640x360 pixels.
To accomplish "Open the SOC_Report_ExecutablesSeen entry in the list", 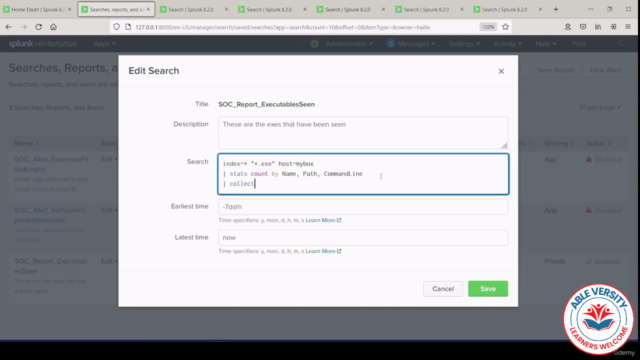I will pos(51,266).
